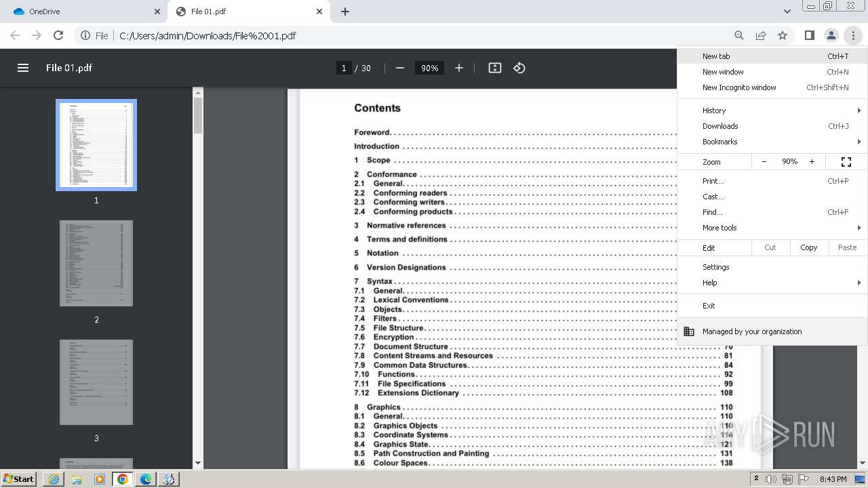This screenshot has width=868, height=488.
Task: Share this page icon in the address bar
Action: pyautogui.click(x=761, y=35)
